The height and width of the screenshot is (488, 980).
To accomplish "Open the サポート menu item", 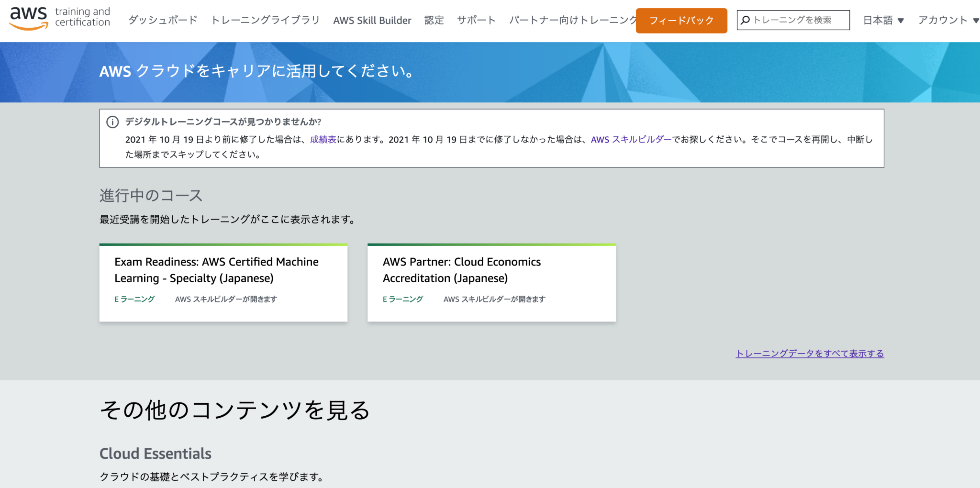I will (476, 20).
